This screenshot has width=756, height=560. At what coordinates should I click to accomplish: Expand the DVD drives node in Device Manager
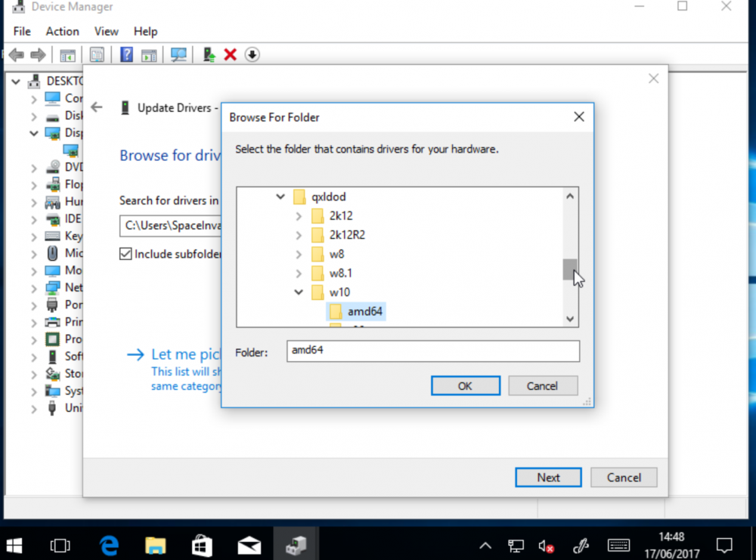click(34, 168)
